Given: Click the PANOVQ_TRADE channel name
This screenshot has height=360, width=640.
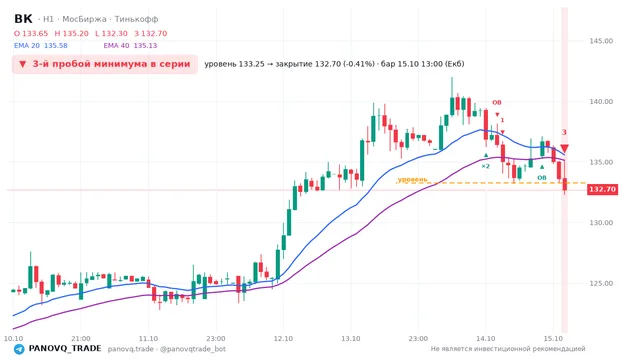Looking at the screenshot, I should 65,349.
